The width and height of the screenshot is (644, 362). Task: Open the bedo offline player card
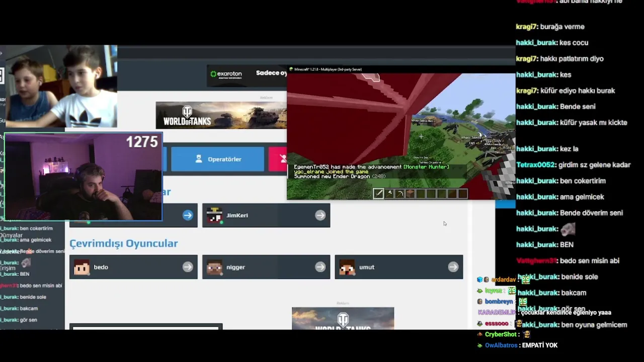[x=133, y=267]
